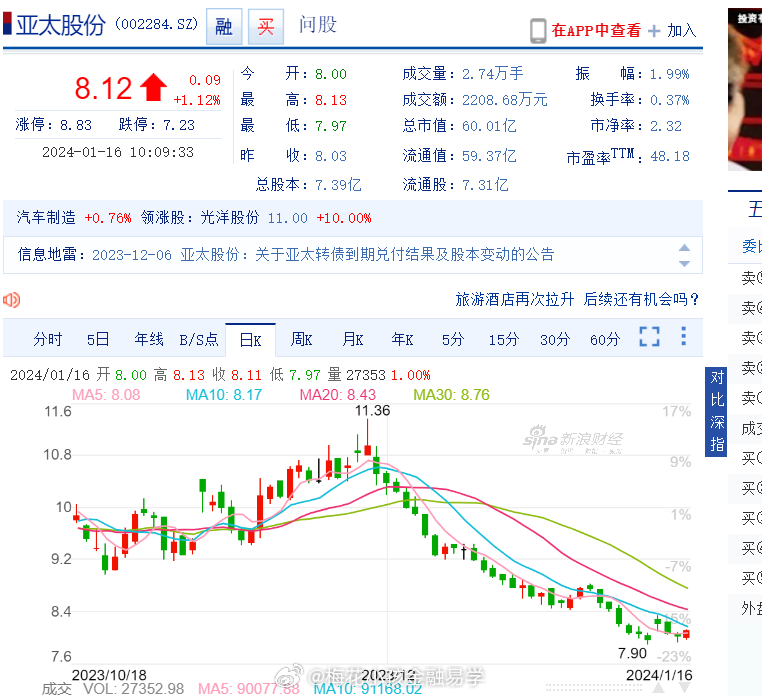Switch to the B/S点 tab

199,339
